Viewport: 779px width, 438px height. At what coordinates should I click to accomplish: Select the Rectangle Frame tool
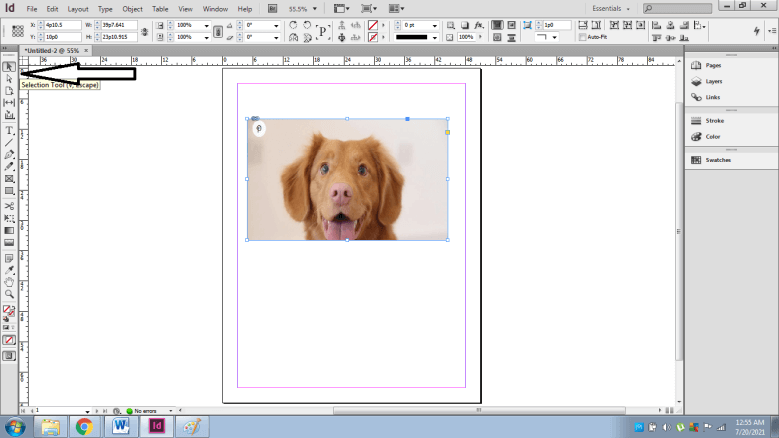(x=9, y=179)
